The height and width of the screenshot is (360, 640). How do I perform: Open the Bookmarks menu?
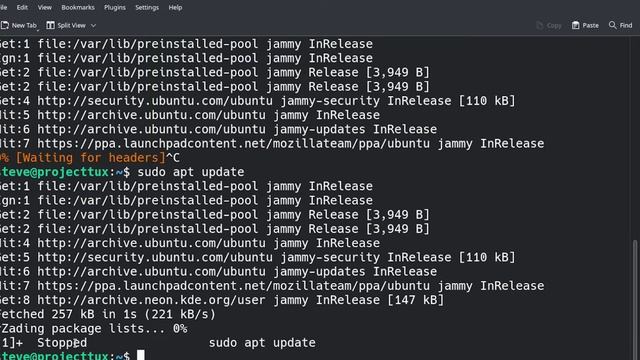click(78, 7)
